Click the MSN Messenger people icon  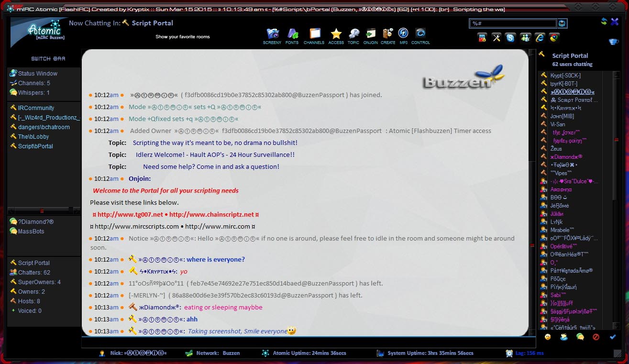(525, 38)
